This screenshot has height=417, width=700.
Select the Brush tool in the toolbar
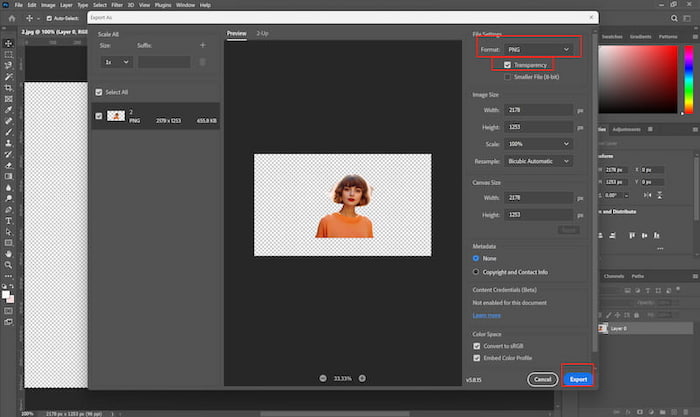(x=9, y=131)
